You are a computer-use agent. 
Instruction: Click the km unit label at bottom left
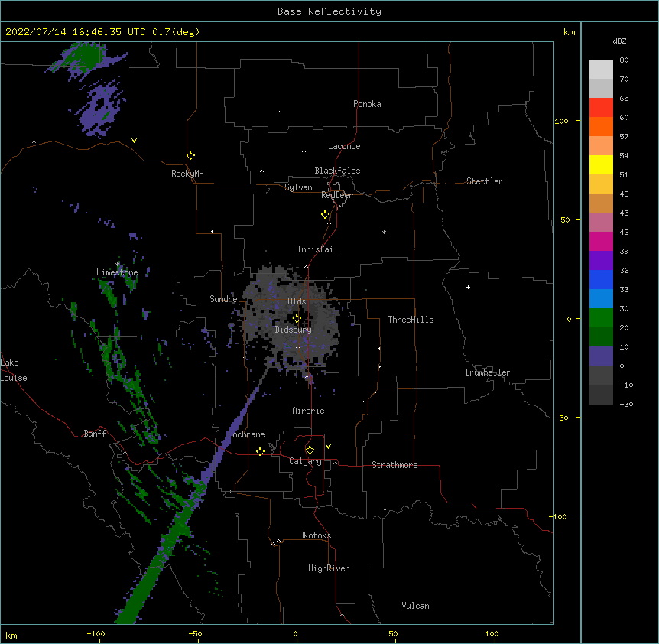[x=11, y=635]
